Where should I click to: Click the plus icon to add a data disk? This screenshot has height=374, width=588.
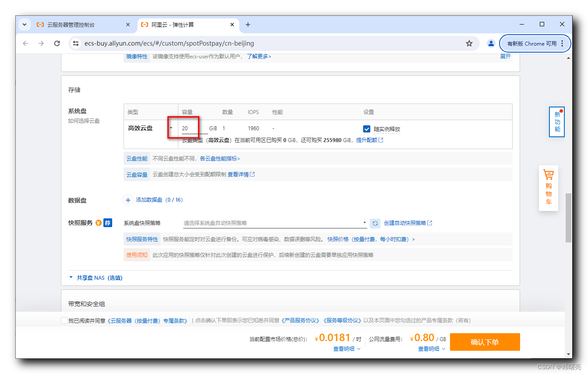128,200
